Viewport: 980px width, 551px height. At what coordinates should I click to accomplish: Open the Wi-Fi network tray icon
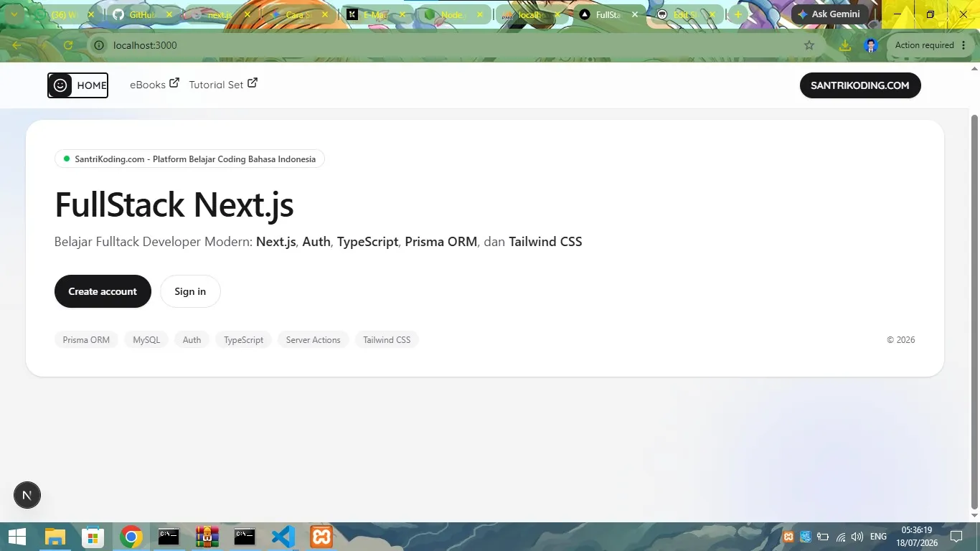[841, 537]
